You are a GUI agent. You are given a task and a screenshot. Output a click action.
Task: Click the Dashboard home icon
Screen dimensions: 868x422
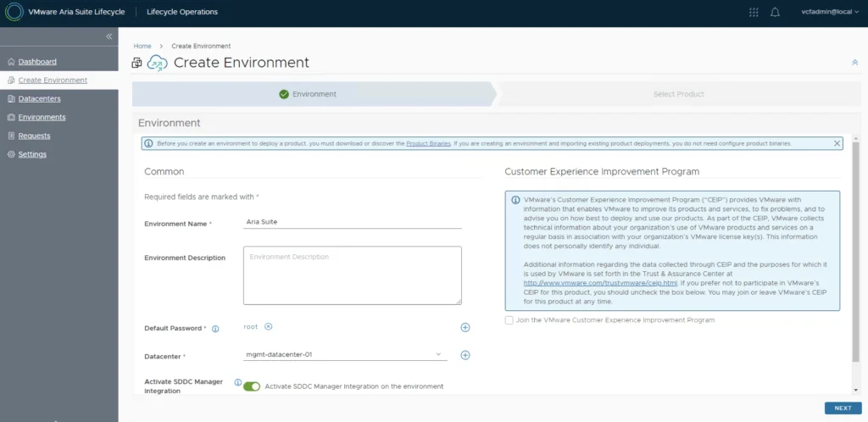coord(11,61)
